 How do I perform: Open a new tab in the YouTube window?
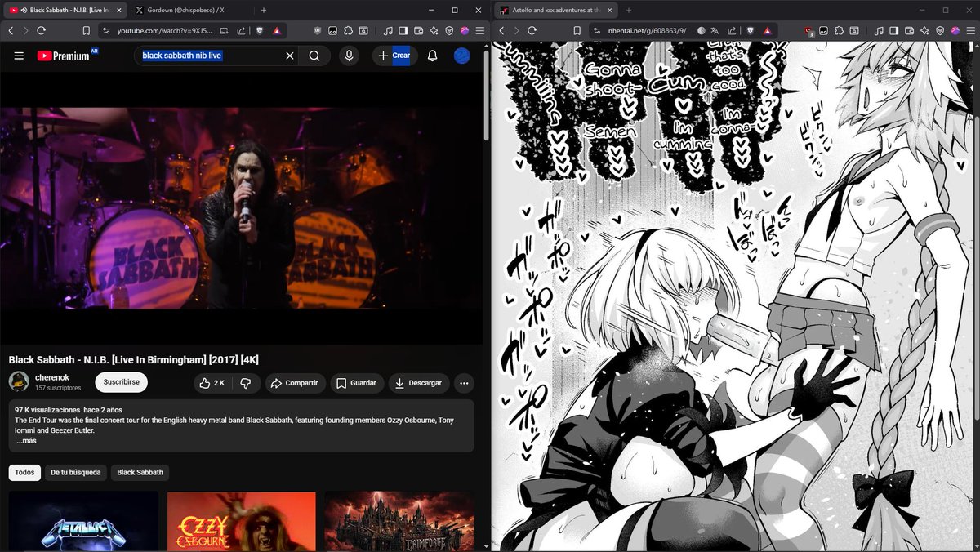coord(263,10)
